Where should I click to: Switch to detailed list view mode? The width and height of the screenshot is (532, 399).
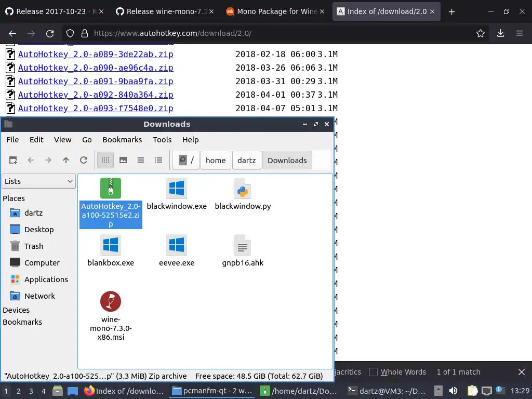click(x=158, y=160)
